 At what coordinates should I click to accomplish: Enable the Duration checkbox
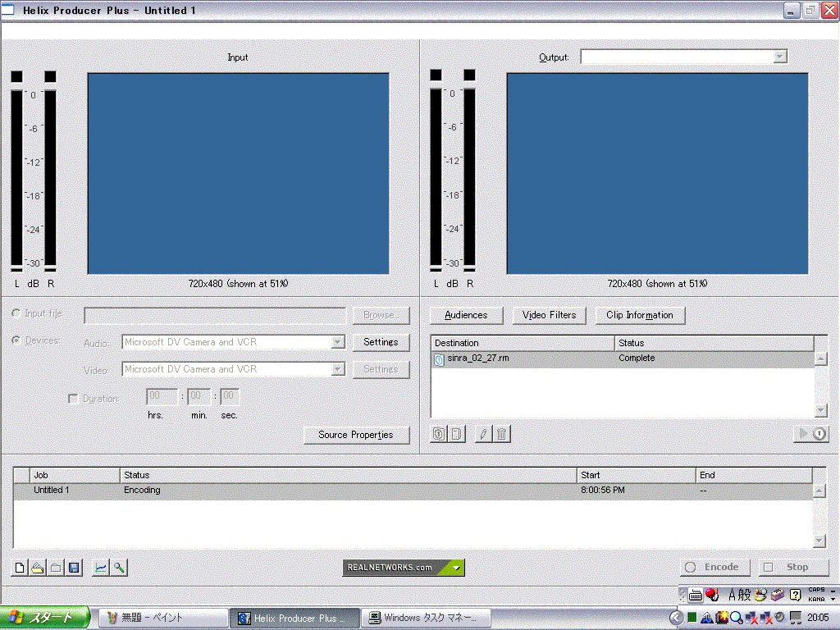coord(73,399)
